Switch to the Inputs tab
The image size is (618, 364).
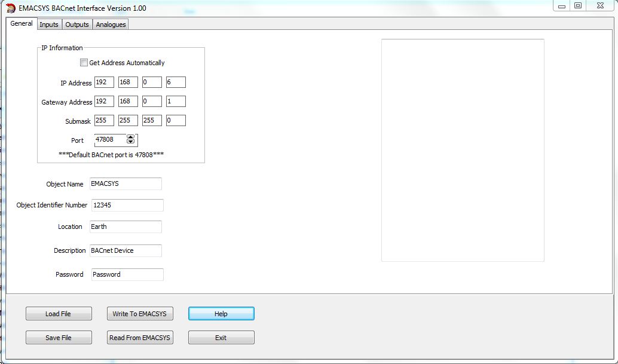pyautogui.click(x=49, y=25)
